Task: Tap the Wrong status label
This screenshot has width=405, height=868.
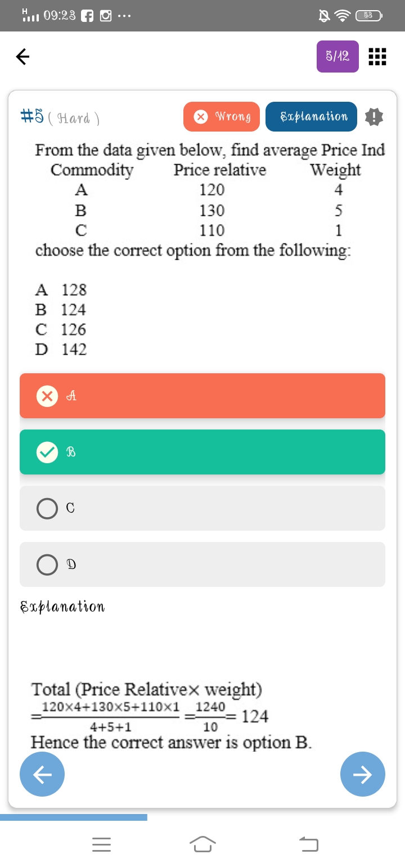Action: 233,117
